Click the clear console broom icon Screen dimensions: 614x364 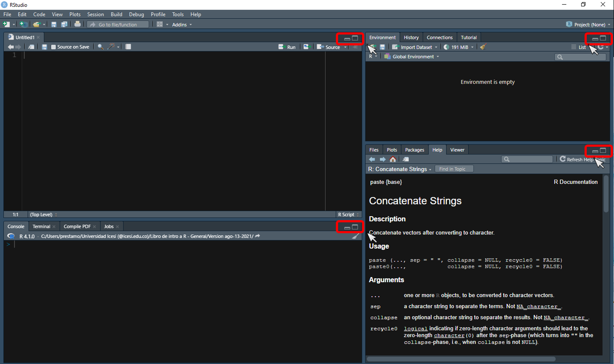(355, 236)
